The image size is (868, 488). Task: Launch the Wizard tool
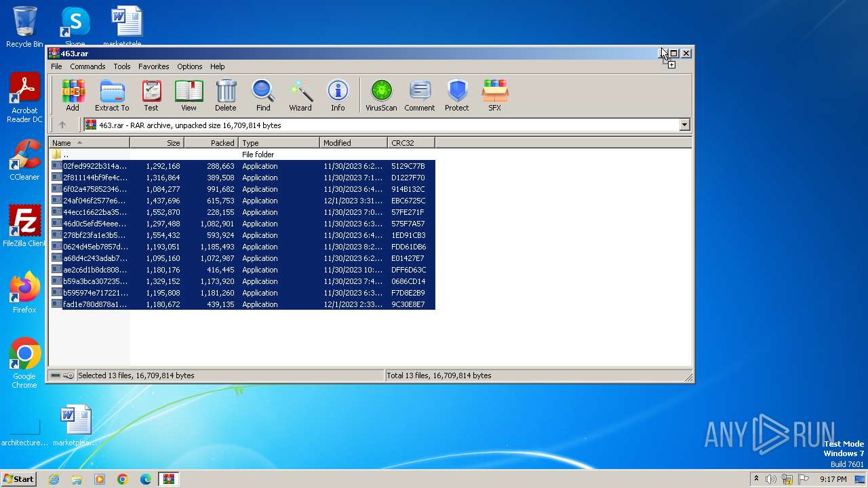point(300,96)
